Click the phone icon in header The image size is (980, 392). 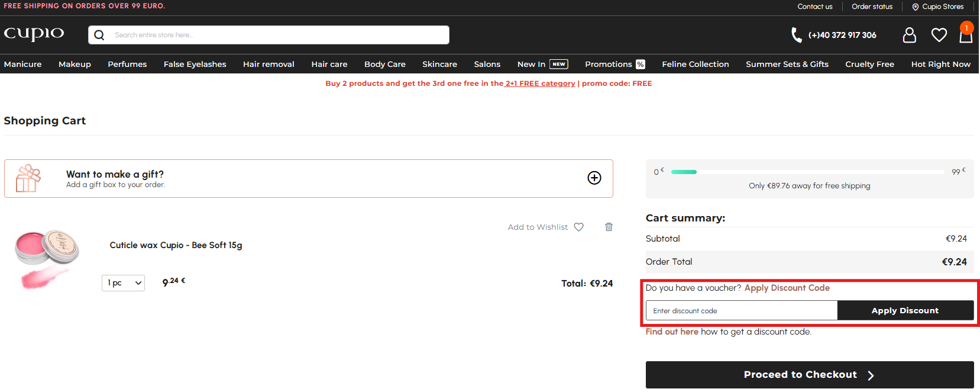(796, 35)
